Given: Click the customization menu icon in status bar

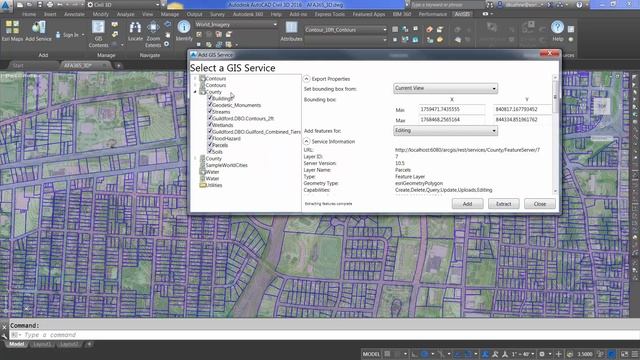Looking at the screenshot, I should click(635, 354).
